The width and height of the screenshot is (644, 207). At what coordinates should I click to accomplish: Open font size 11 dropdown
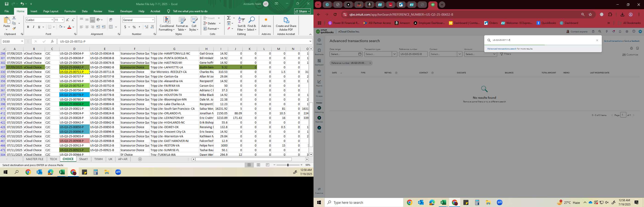(x=62, y=20)
